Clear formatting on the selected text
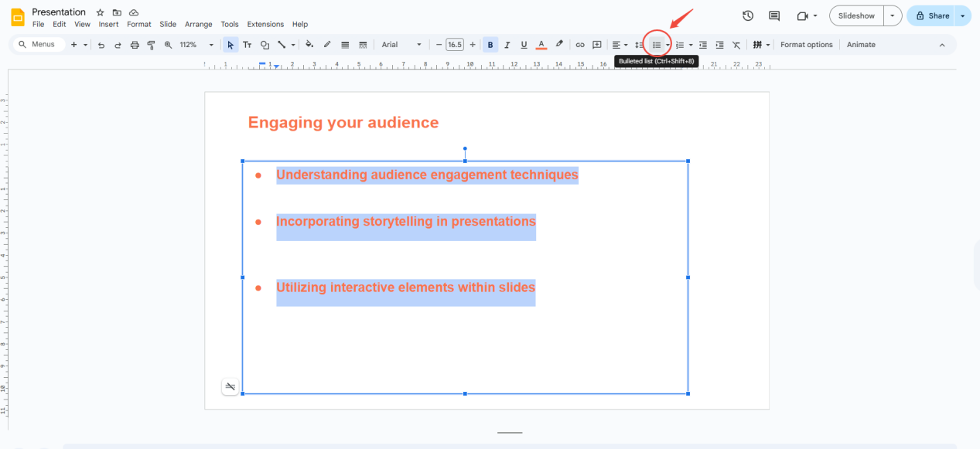Image resolution: width=980 pixels, height=449 pixels. click(x=736, y=44)
